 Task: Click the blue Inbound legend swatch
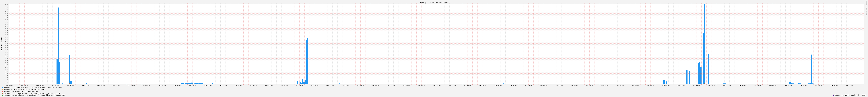coord(3,87)
